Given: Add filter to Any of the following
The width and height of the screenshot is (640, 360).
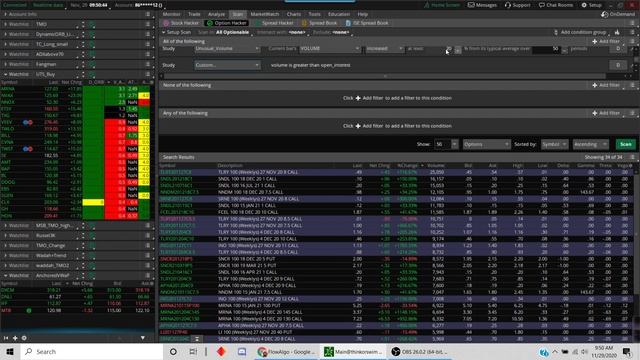Looking at the screenshot, I should [606, 113].
